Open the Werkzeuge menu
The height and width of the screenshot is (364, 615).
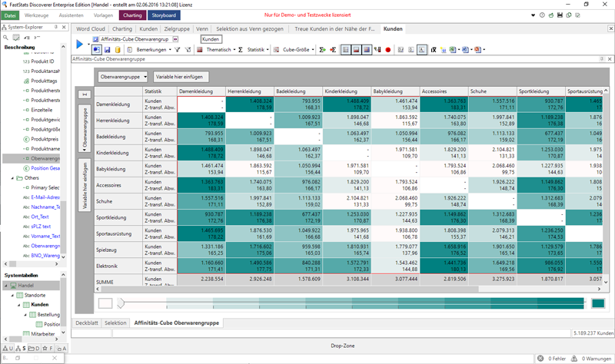click(x=36, y=15)
